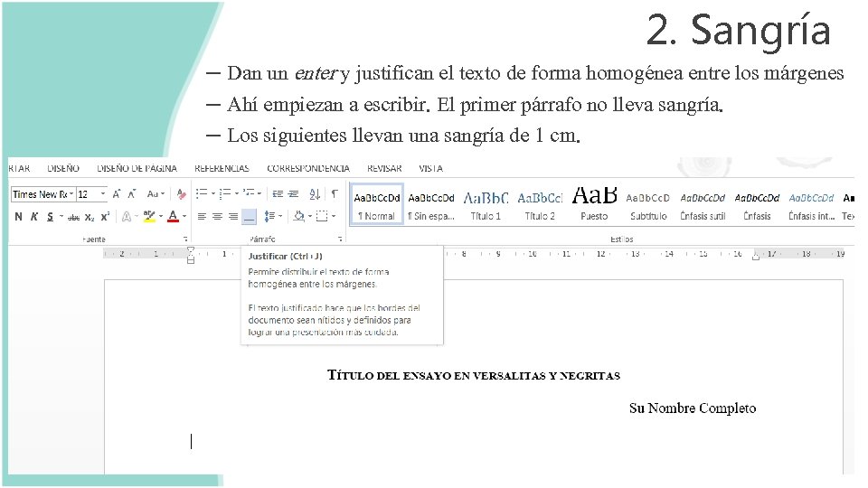Click the 'Su Nombre Completo' line
Screen dimensions: 868x488
pyautogui.click(x=693, y=408)
